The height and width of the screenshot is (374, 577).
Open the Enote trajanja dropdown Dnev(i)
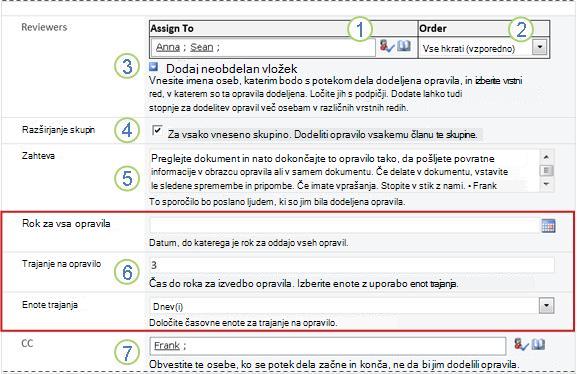pos(546,306)
